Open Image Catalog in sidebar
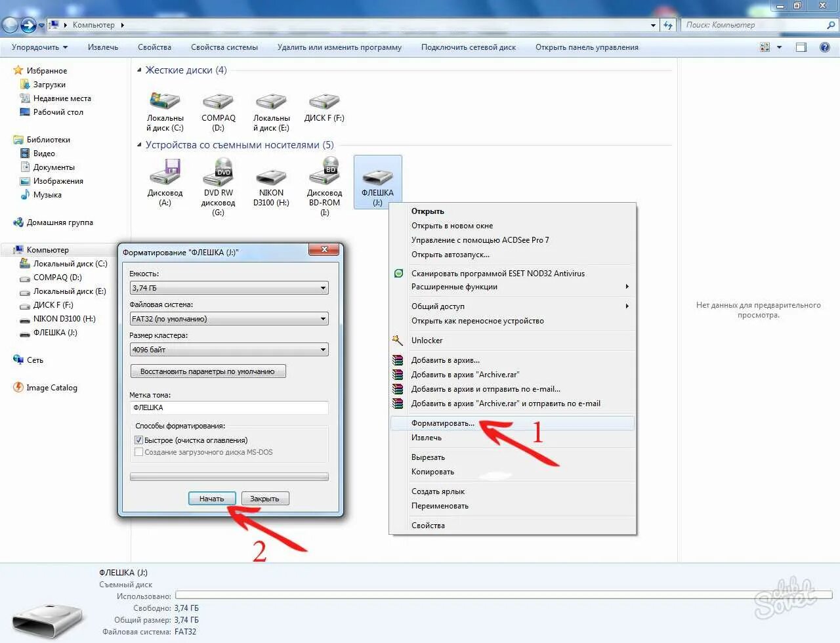Screen dimensions: 840x643 51,388
